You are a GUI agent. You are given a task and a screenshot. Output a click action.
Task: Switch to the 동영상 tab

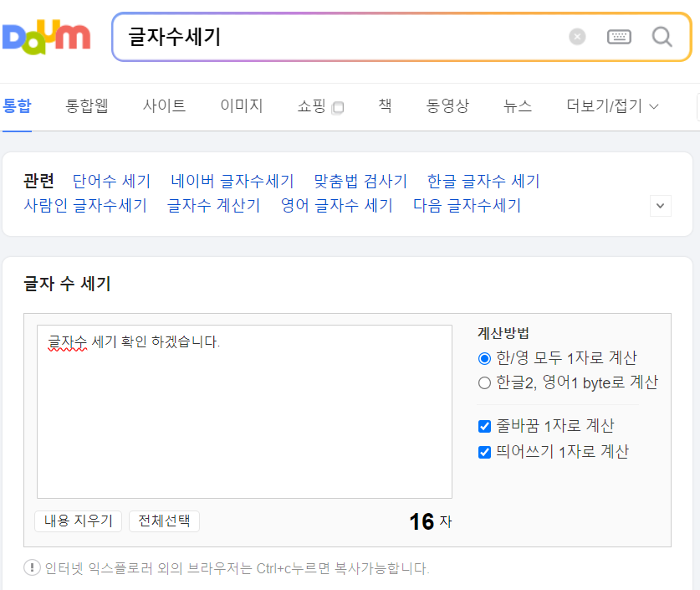point(447,106)
